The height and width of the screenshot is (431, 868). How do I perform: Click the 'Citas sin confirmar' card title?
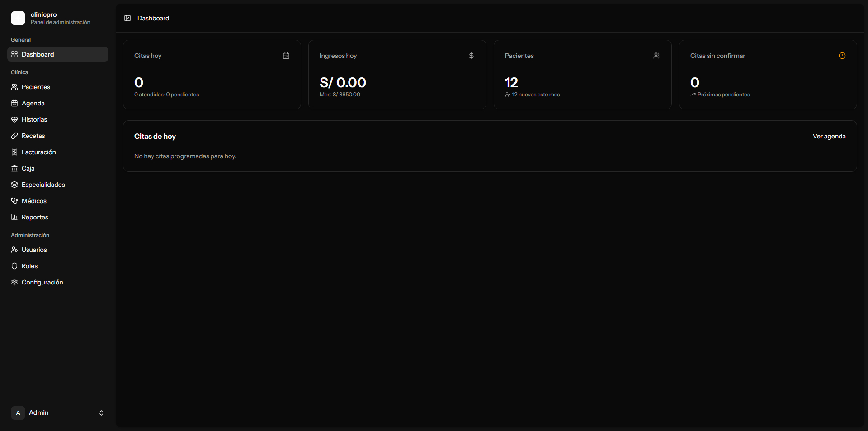click(x=718, y=56)
